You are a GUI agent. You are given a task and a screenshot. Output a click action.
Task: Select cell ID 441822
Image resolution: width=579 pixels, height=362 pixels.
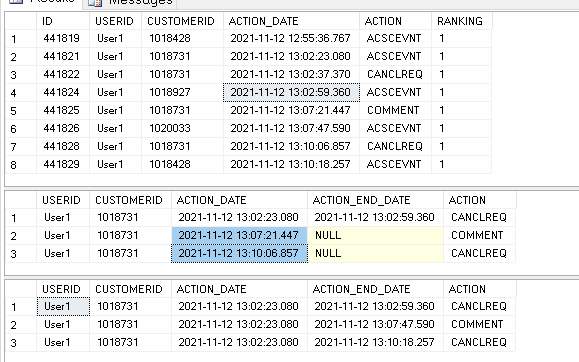[63, 74]
